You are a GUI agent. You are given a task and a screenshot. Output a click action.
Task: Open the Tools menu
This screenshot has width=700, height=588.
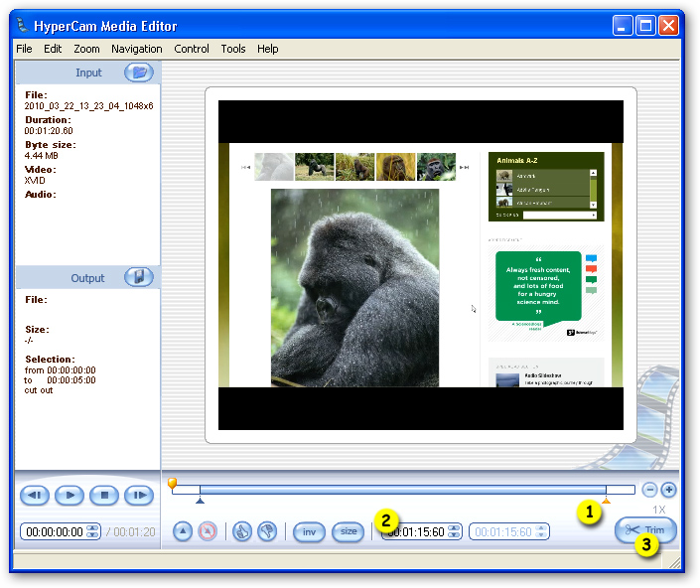[233, 49]
